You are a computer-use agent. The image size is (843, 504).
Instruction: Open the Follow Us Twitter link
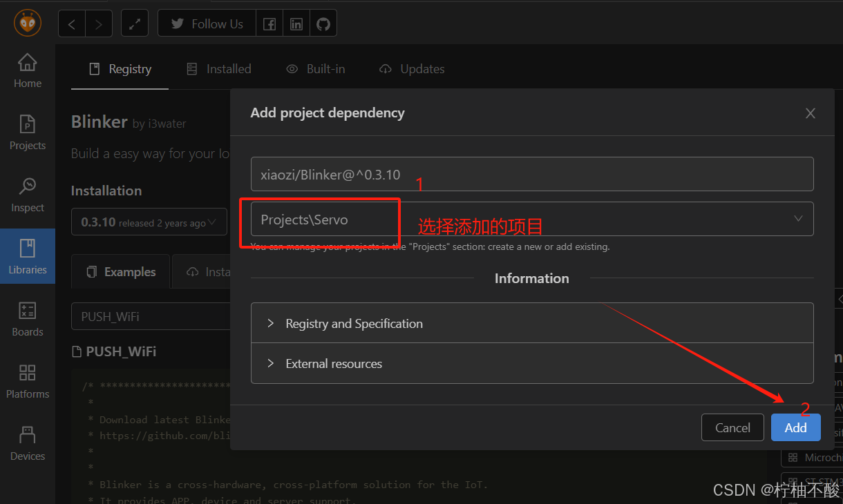[207, 24]
